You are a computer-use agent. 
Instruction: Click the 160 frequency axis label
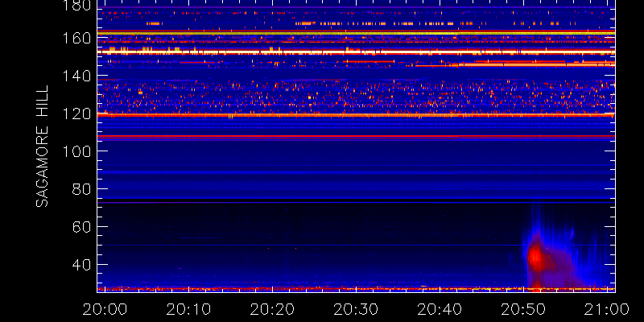click(76, 38)
